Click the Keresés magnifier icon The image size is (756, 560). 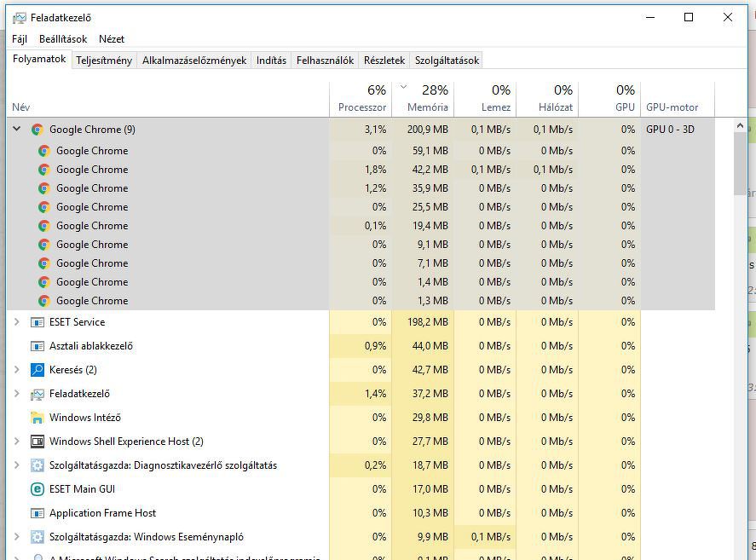(x=37, y=370)
